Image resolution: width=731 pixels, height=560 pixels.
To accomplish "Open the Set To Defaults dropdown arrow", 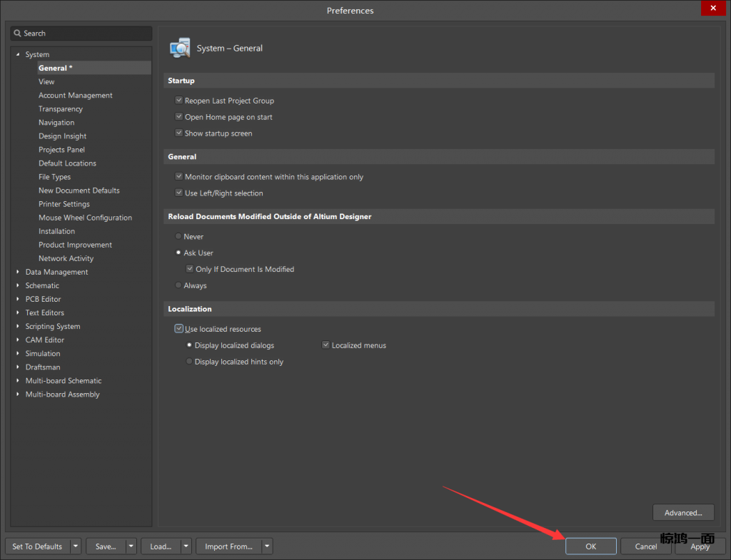I will pyautogui.click(x=76, y=546).
